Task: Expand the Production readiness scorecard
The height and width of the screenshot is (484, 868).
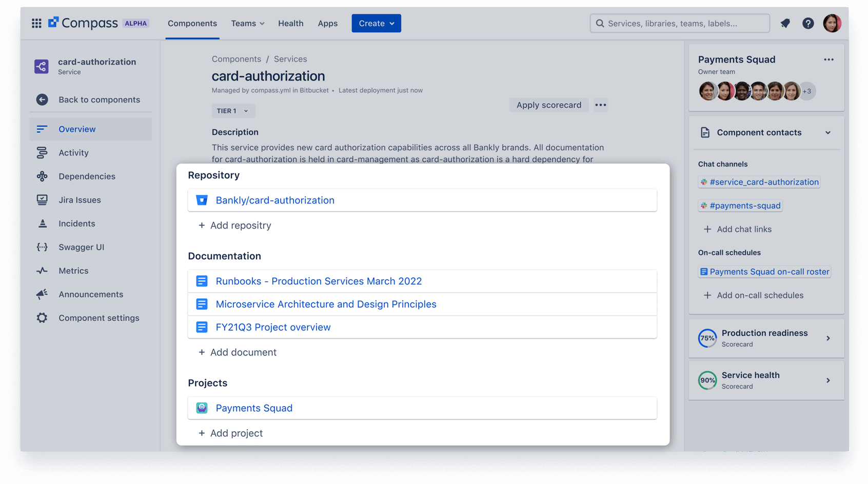Action: point(828,338)
